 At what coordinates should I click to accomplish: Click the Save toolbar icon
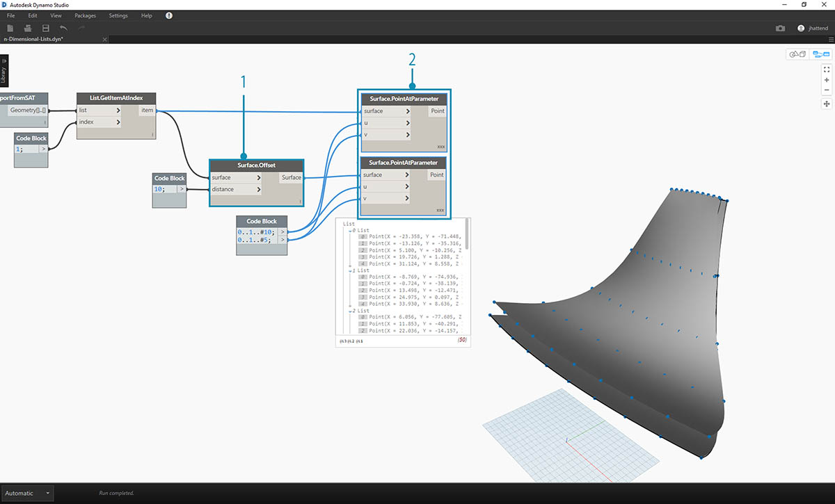coord(46,28)
